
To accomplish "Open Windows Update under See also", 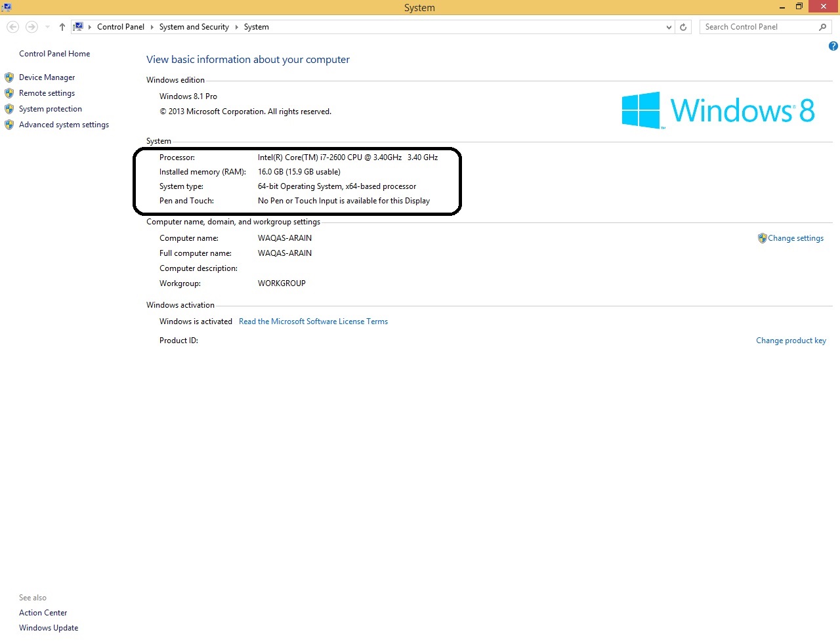I will (x=49, y=628).
